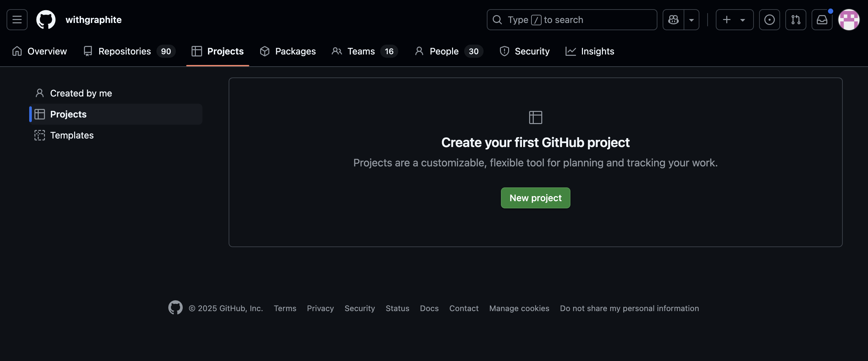Select Projects in the sidebar

click(x=68, y=114)
